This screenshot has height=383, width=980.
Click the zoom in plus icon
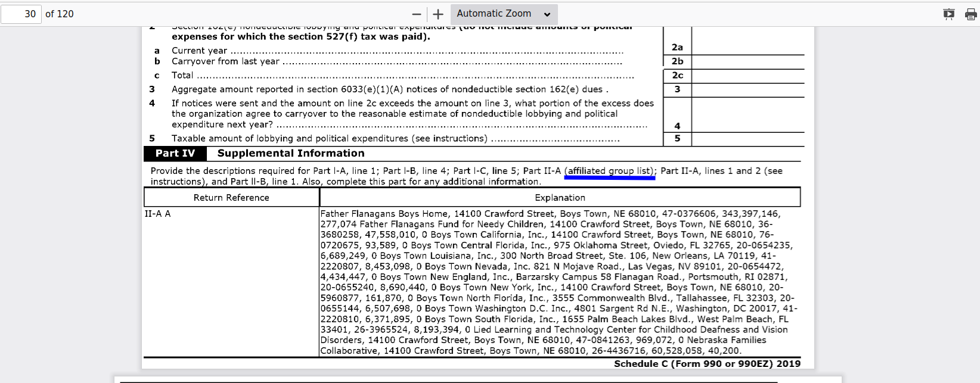tap(438, 14)
